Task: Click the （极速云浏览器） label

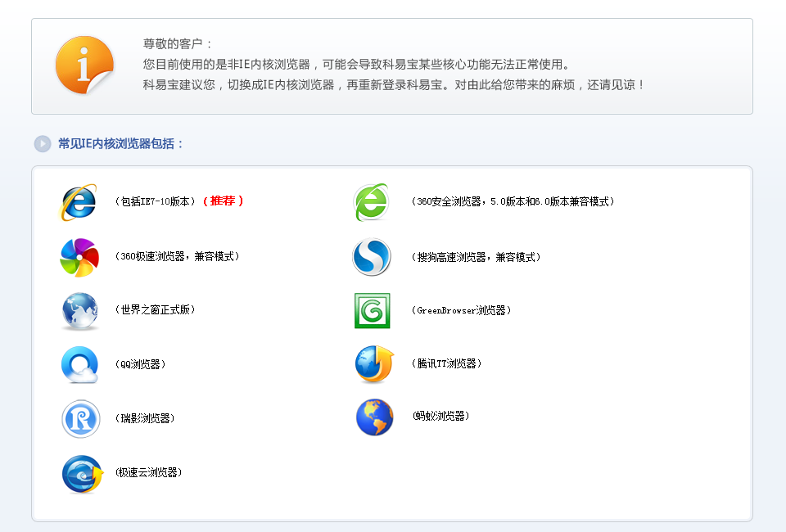Action: 148,472
